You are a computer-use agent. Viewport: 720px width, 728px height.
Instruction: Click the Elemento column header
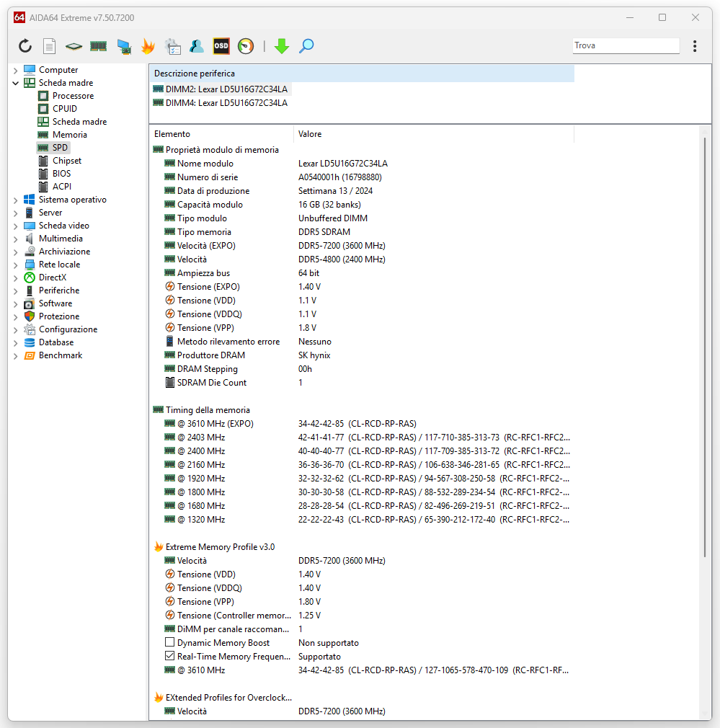[x=221, y=134]
